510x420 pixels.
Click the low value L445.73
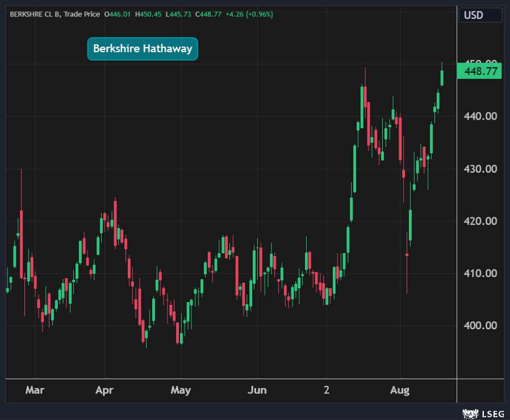click(178, 14)
